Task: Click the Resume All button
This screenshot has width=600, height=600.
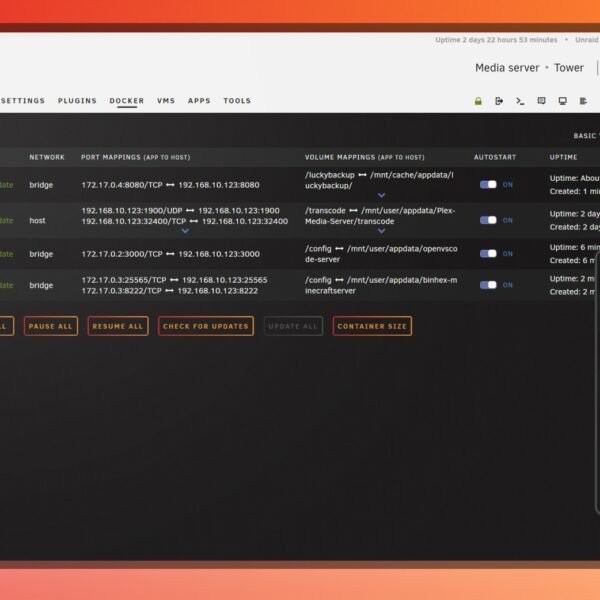Action: coord(117,326)
